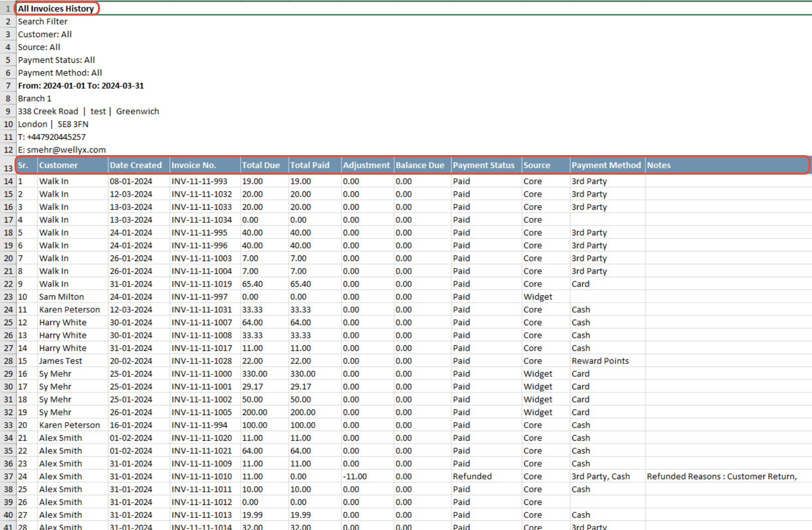Click the 'Invoice No.' header cell
This screenshot has width=812, height=530.
point(205,165)
